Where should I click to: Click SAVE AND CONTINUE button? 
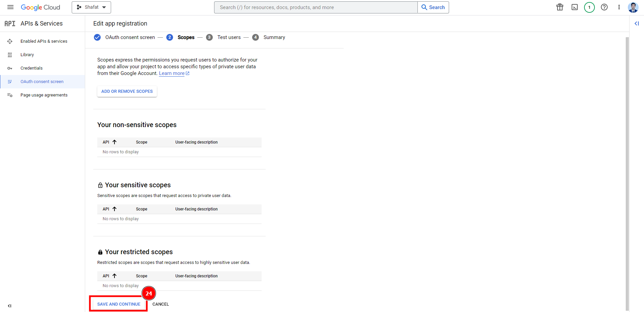coord(118,304)
